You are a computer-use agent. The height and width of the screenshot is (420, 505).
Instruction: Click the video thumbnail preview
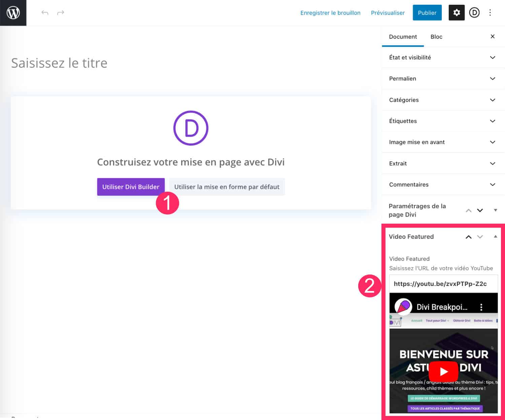click(443, 353)
